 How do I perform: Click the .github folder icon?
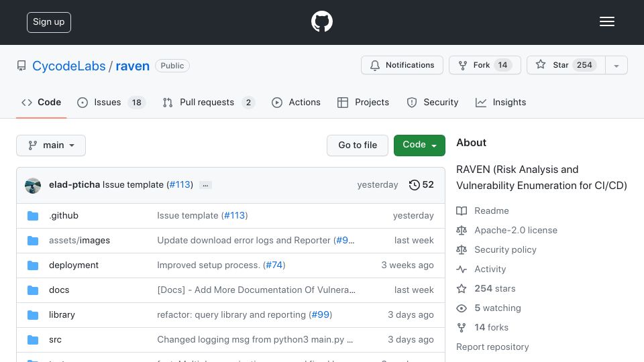(x=33, y=216)
